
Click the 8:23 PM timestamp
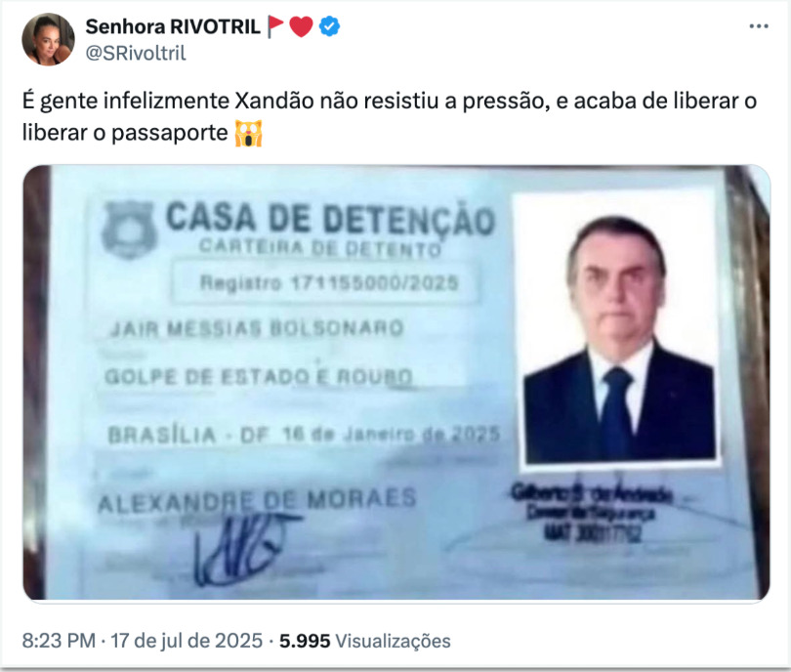click(x=59, y=641)
